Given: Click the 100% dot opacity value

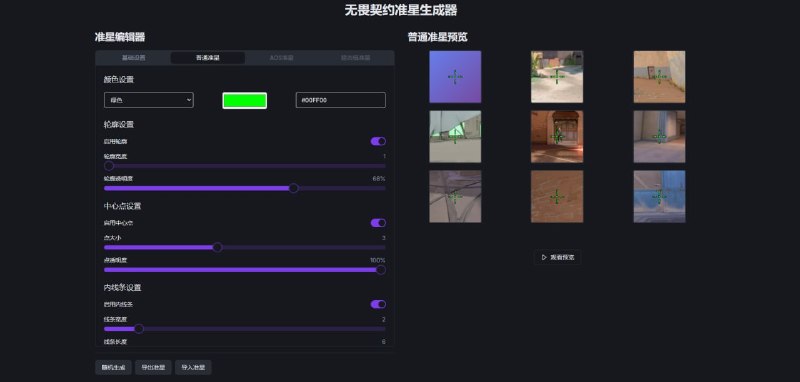Looking at the screenshot, I should tap(378, 260).
